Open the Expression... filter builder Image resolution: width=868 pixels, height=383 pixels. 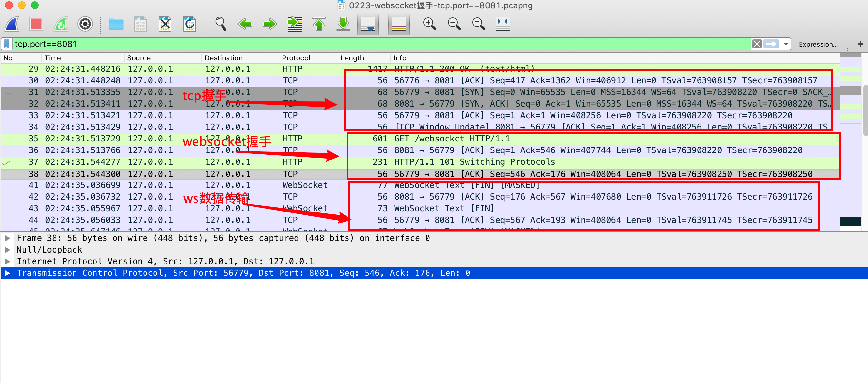(818, 44)
